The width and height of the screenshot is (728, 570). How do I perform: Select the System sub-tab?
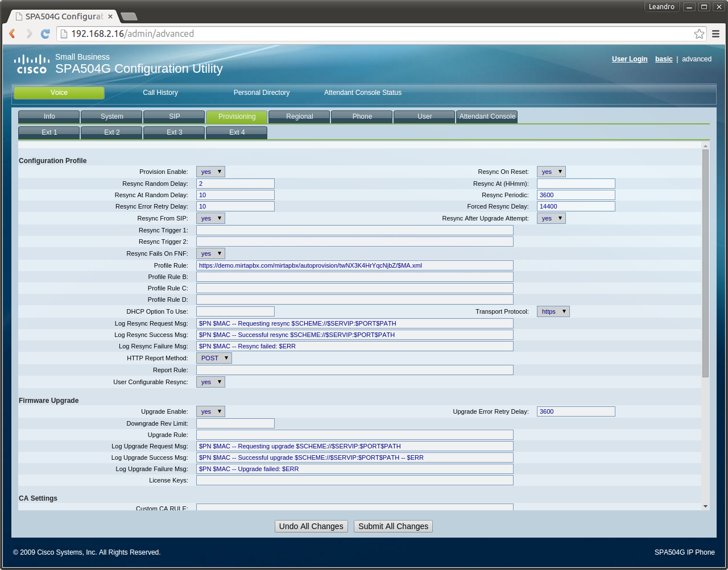point(111,117)
